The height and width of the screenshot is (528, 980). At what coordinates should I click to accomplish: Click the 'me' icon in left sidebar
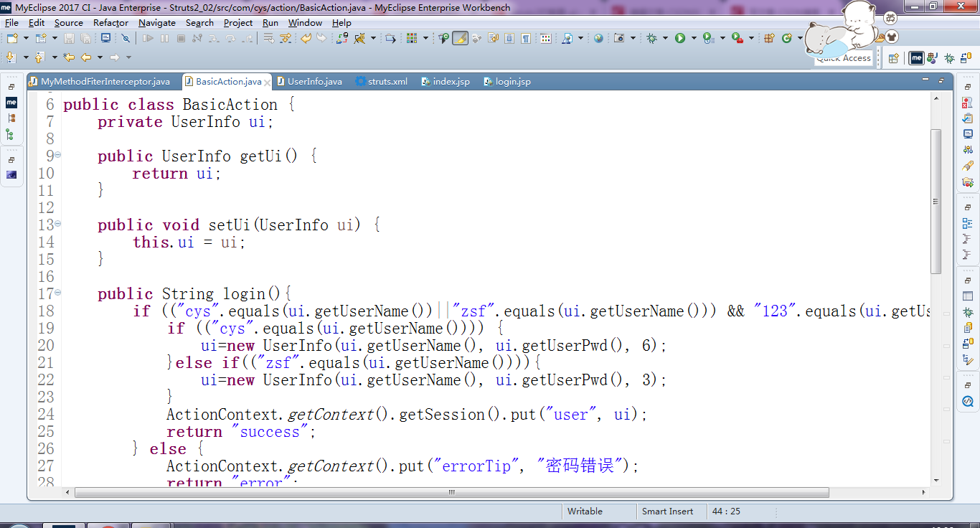[11, 103]
